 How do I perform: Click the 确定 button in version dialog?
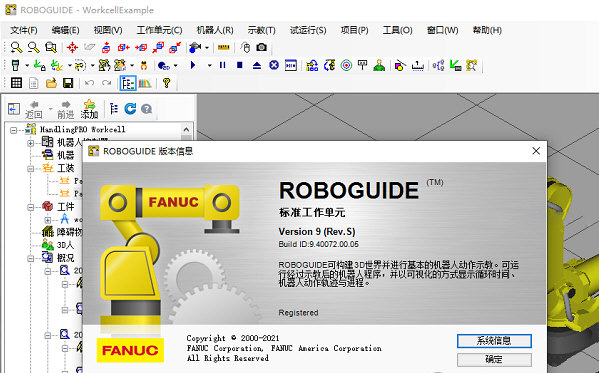[494, 360]
